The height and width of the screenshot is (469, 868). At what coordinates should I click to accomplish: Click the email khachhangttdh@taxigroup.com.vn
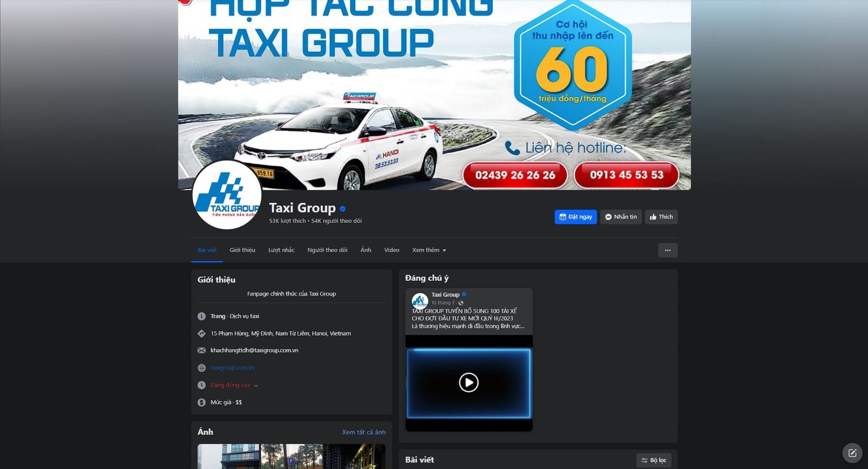254,350
